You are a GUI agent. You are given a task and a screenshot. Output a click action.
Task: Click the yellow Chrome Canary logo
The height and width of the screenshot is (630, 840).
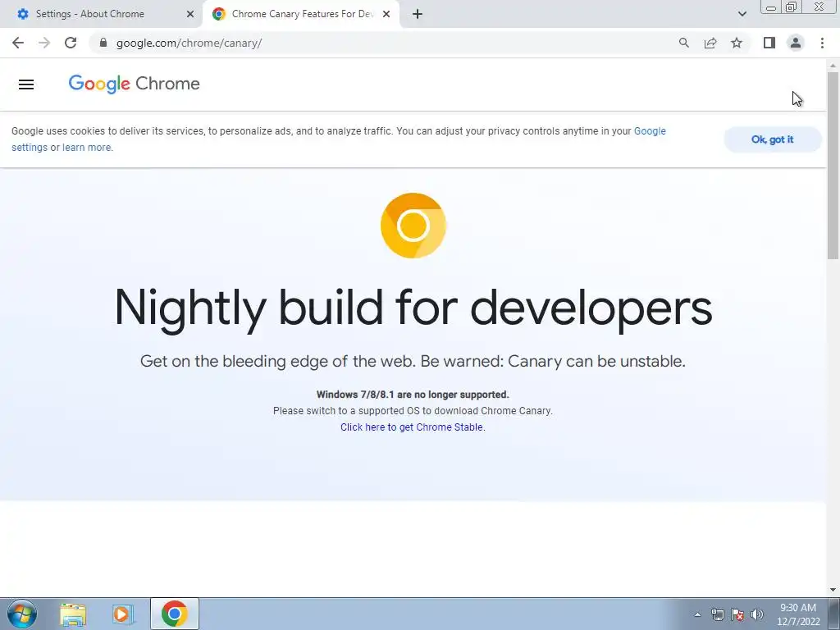point(413,226)
